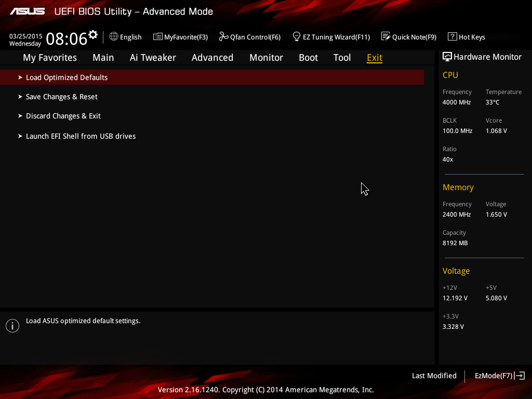Launch EZ Tuning Wizard lightbulb icon
Screen dimensions: 532x399
coord(296,36)
